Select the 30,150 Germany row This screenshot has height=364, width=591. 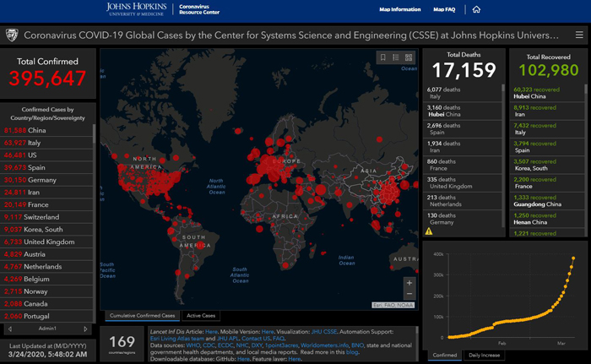(46, 180)
